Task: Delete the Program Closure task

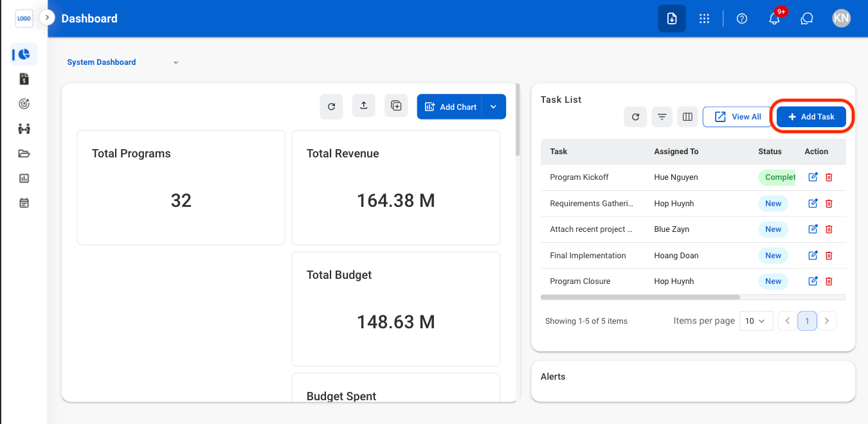Action: coord(829,281)
